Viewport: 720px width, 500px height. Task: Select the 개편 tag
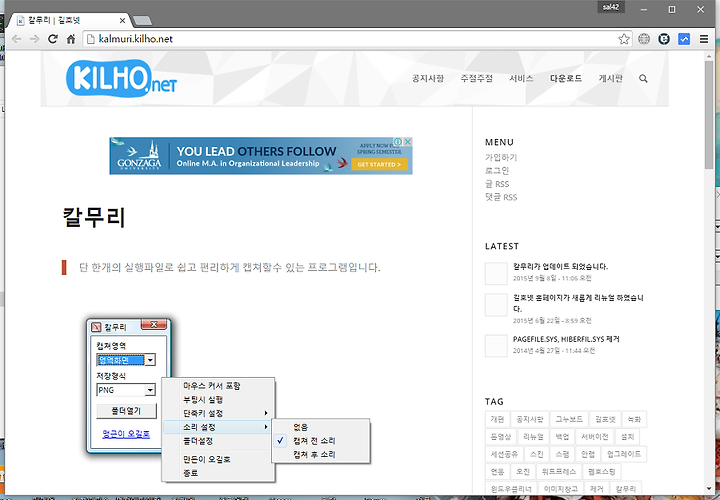click(x=497, y=419)
